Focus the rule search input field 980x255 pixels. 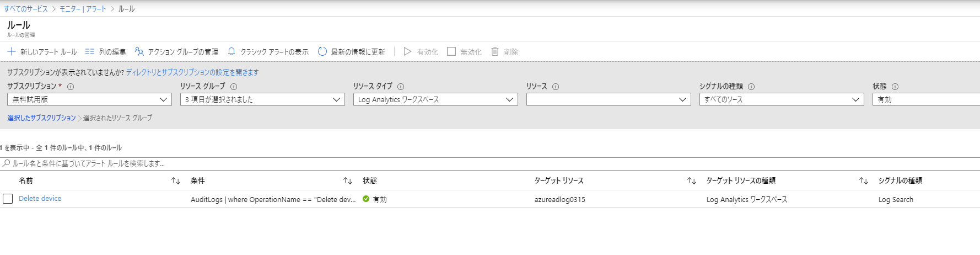click(x=490, y=163)
